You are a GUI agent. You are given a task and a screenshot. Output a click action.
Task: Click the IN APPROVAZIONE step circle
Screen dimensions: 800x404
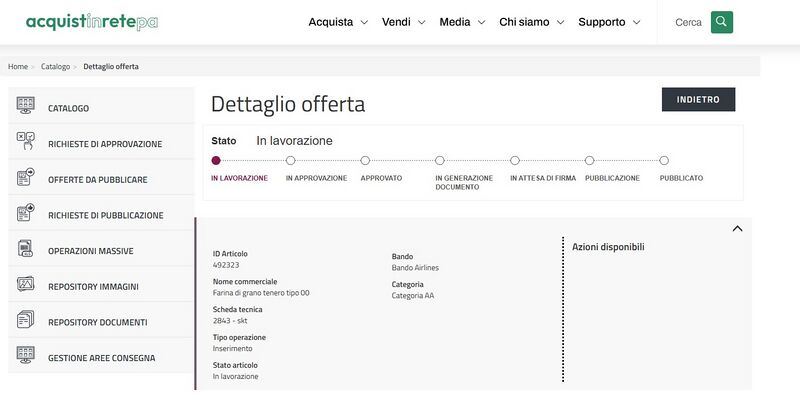pos(290,160)
